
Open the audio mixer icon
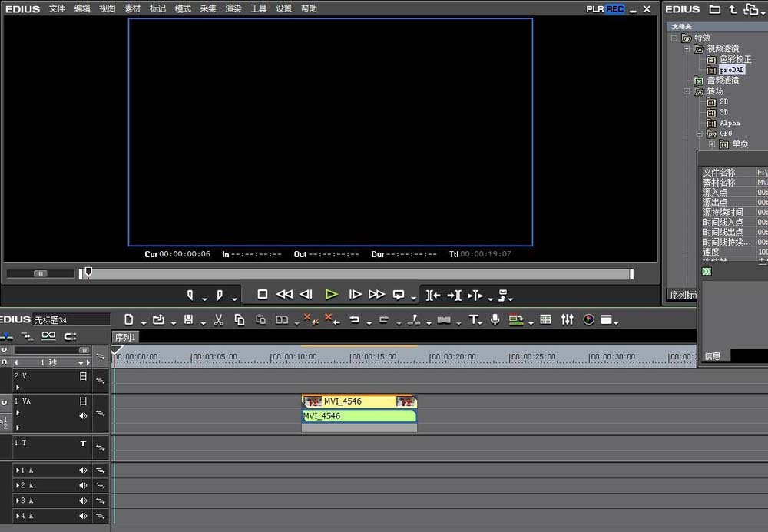(x=568, y=319)
